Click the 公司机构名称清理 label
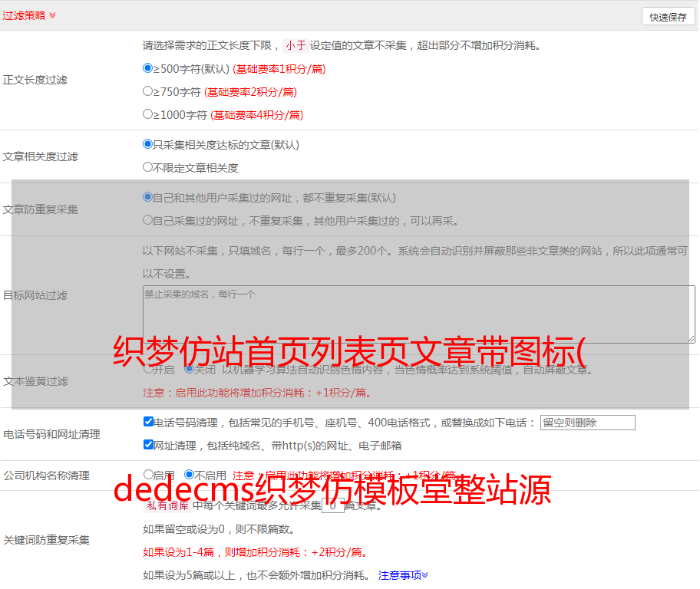The width and height of the screenshot is (700, 589). point(46,475)
